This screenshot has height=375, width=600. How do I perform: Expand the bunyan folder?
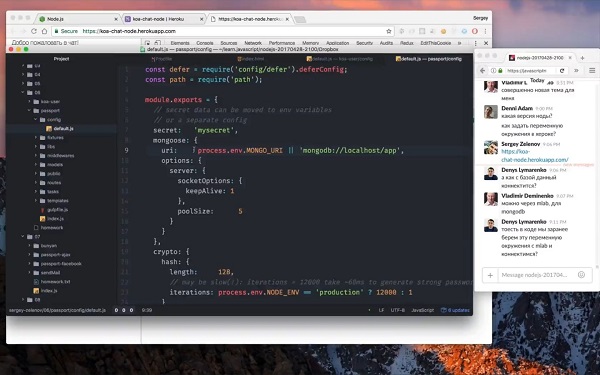coord(29,246)
